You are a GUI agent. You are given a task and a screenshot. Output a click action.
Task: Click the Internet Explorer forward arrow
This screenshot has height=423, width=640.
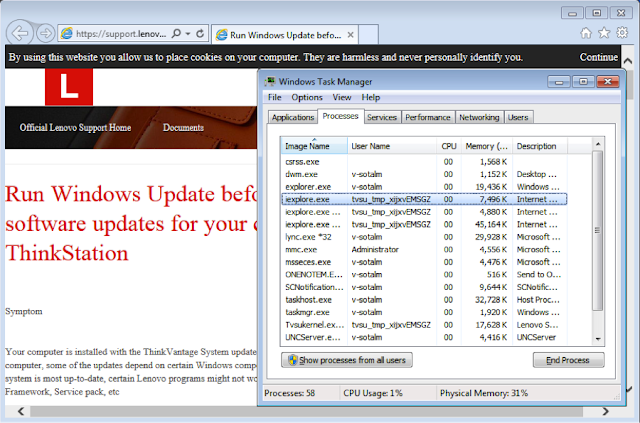coord(45,33)
